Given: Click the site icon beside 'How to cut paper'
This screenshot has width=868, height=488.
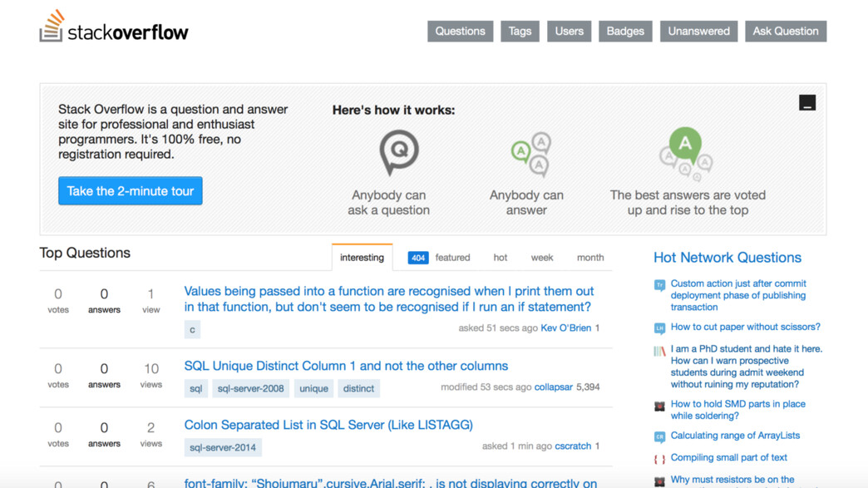Looking at the screenshot, I should pos(659,328).
